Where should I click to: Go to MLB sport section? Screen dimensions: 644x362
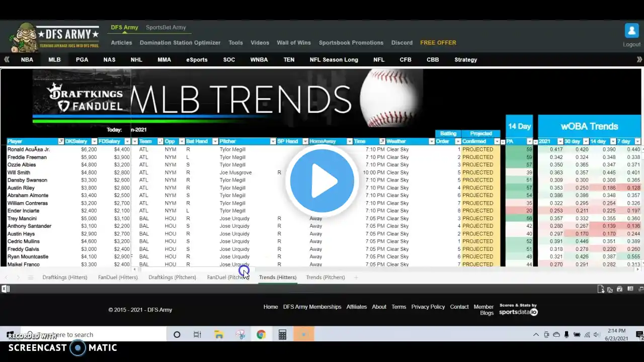pos(54,60)
